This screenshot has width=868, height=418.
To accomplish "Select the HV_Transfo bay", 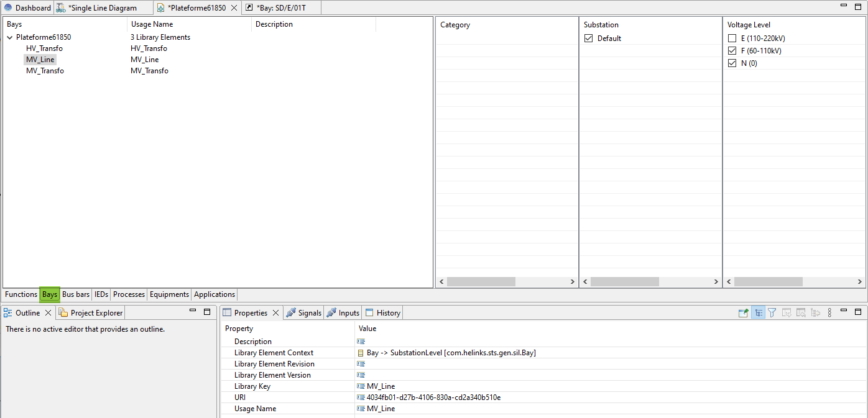I will coord(44,48).
